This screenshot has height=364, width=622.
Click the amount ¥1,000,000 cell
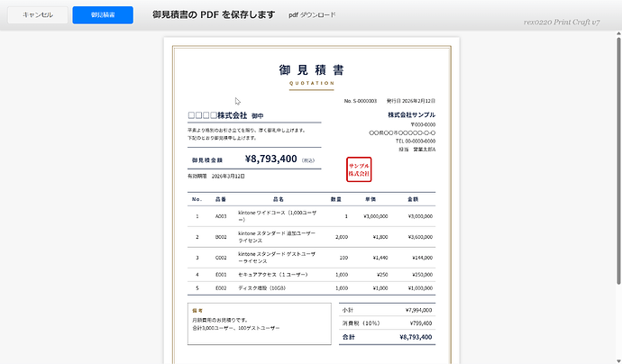pos(420,288)
